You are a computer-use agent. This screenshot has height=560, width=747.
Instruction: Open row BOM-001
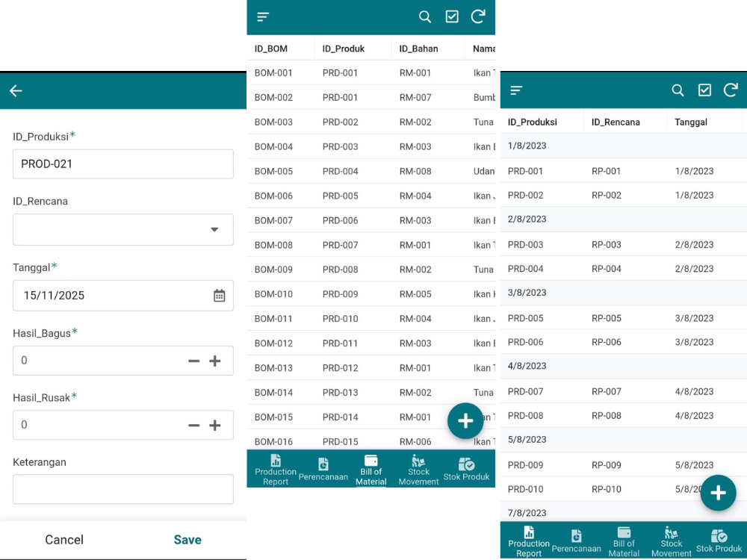point(371,73)
